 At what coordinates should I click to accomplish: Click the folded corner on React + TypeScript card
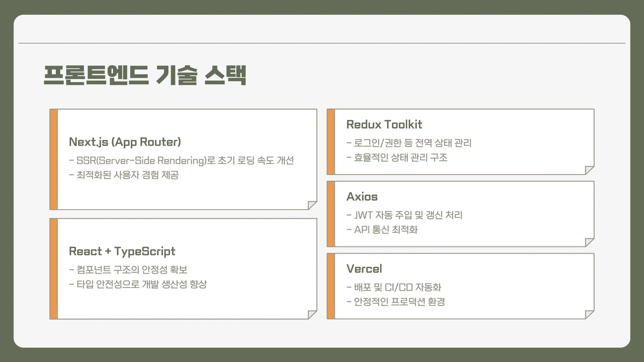click(x=312, y=314)
